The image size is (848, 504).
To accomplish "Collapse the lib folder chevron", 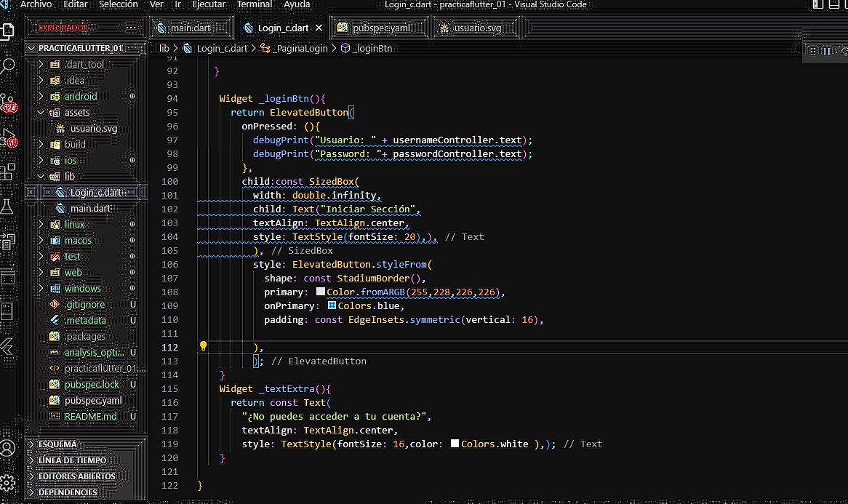I will pos(41,176).
